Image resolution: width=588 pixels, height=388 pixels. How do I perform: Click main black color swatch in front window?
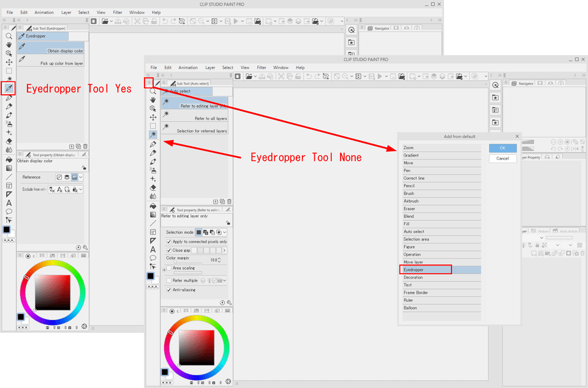tap(151, 276)
